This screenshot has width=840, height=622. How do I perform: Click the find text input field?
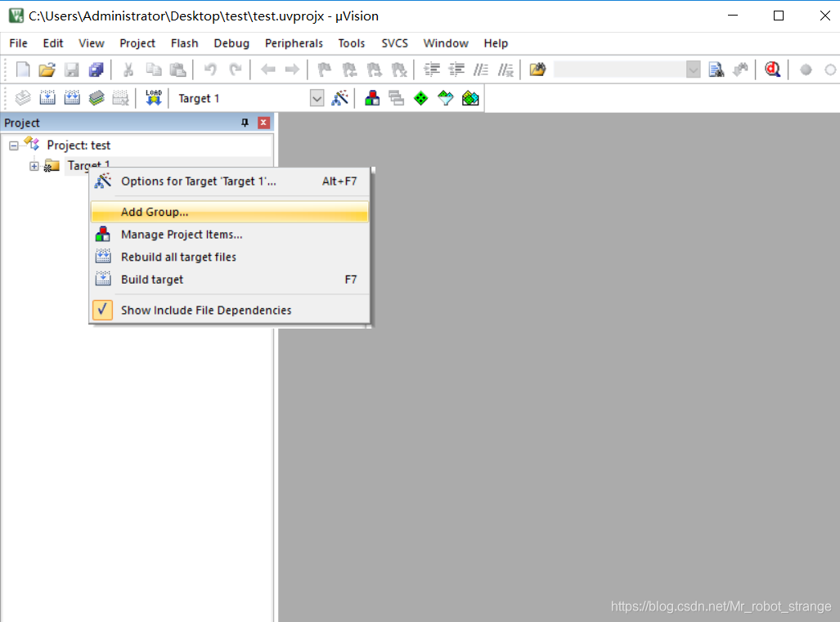click(620, 69)
